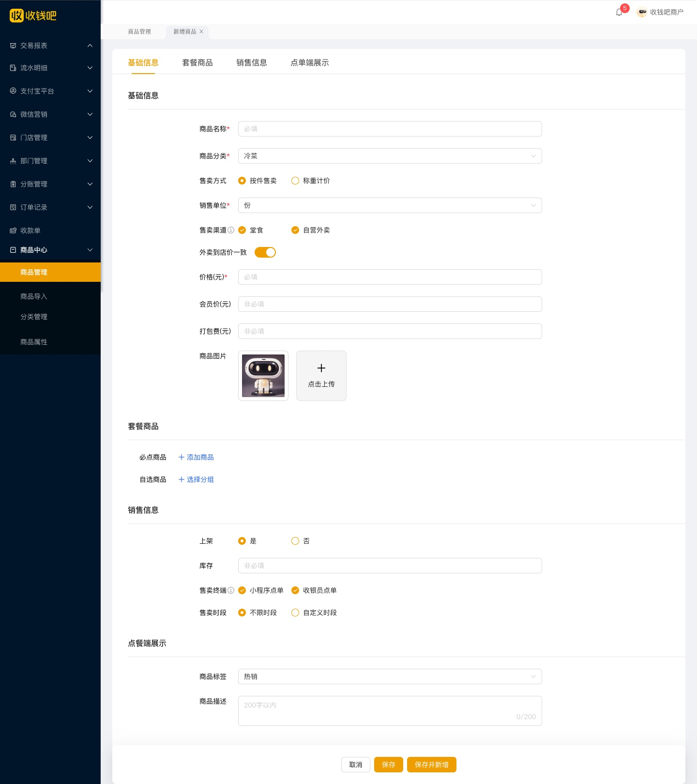The width and height of the screenshot is (697, 784).
Task: Click the 微信营销 sidebar icon
Action: pos(13,114)
